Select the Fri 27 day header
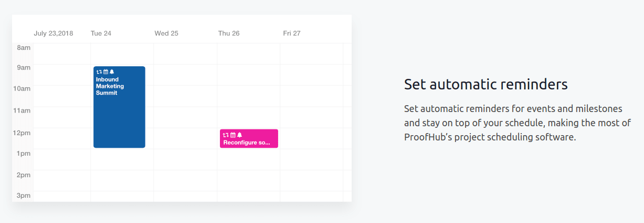 292,33
